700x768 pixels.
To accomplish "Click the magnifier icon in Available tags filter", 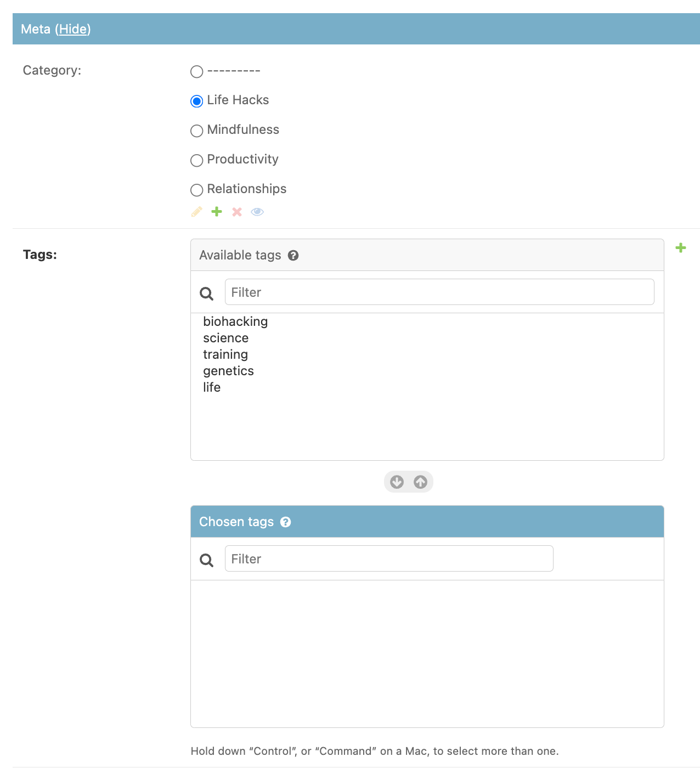I will point(206,293).
